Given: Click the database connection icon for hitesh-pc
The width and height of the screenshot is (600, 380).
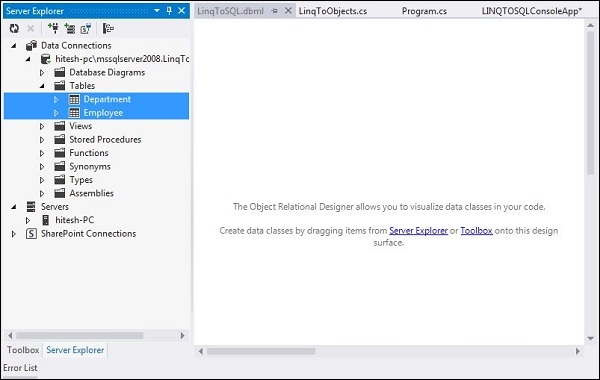Looking at the screenshot, I should click(46, 59).
